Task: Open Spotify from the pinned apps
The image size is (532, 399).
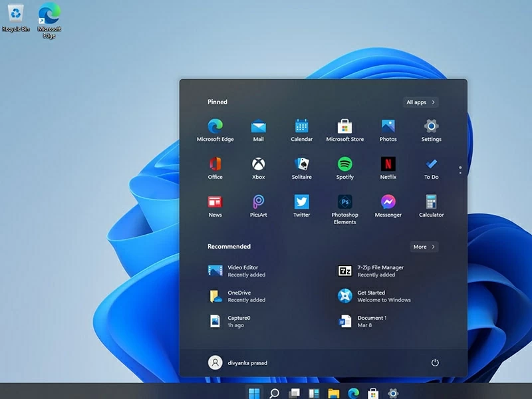Action: click(344, 167)
